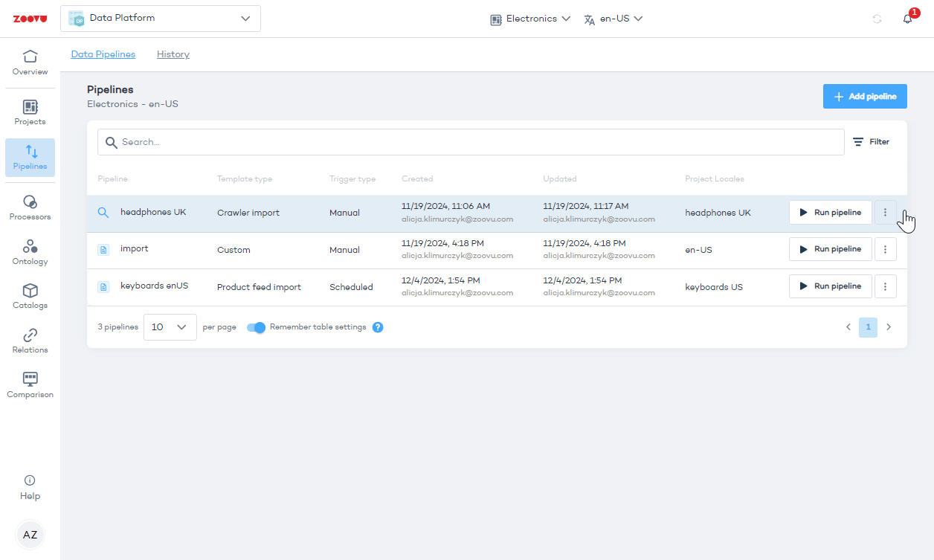Switch to the History tab
This screenshot has width=934, height=560.
click(173, 54)
